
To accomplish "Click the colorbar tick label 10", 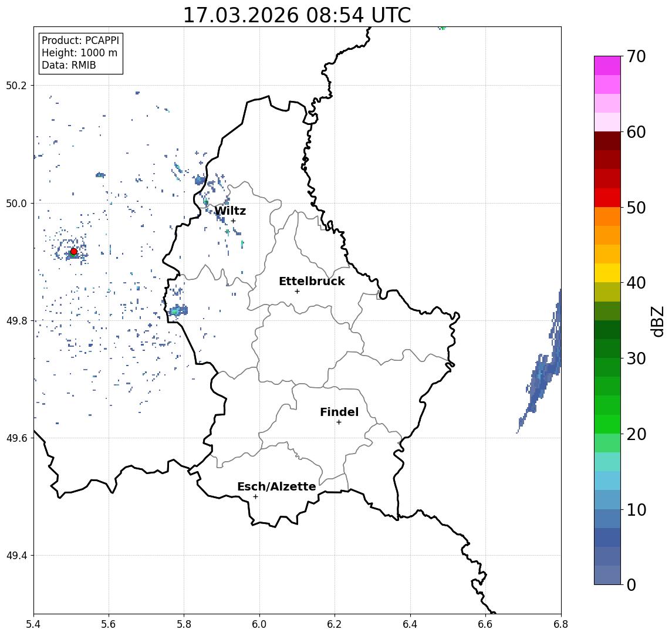I will [x=636, y=509].
